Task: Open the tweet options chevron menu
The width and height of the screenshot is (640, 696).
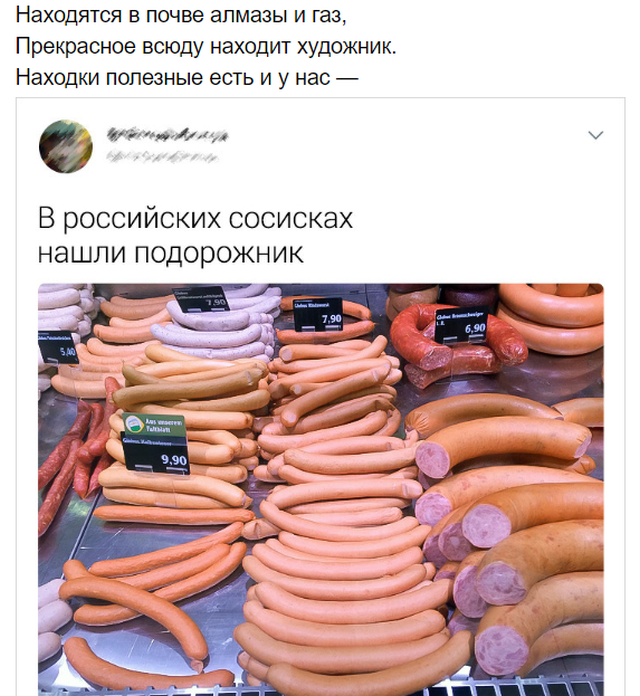Action: pyautogui.click(x=595, y=135)
